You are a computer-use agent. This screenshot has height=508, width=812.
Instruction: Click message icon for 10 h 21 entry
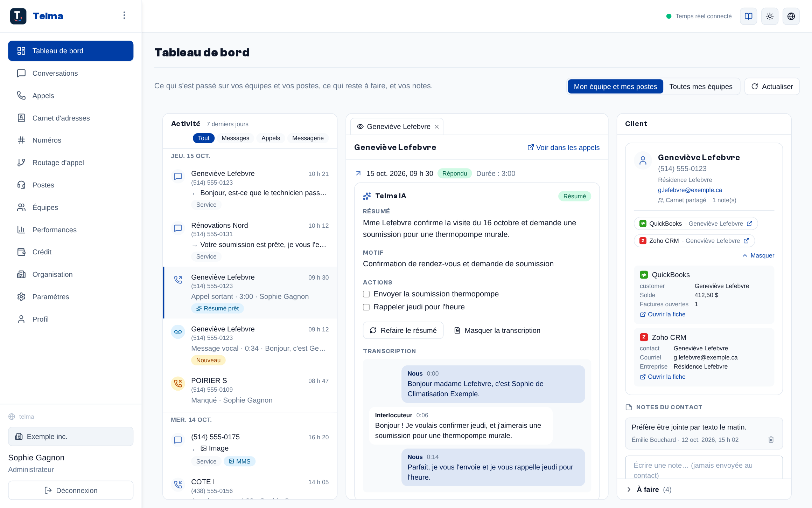coord(178,176)
